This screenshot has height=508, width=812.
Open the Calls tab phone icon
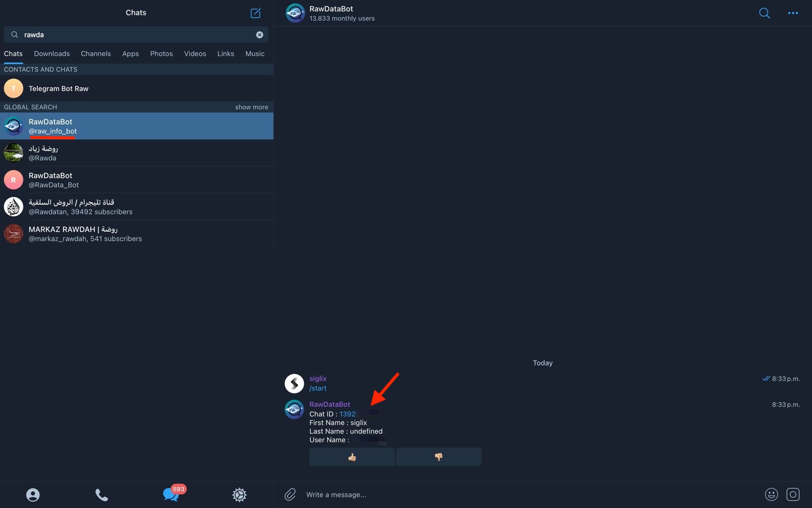[x=101, y=495]
